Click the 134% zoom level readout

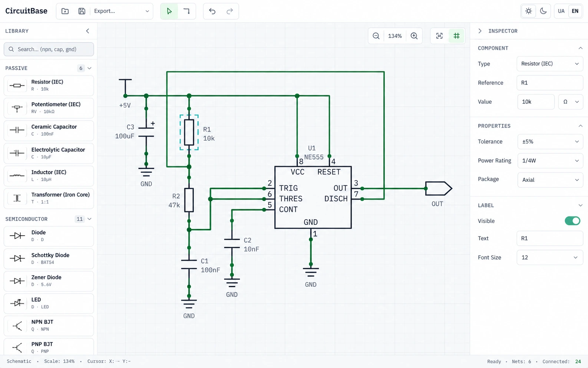[395, 36]
